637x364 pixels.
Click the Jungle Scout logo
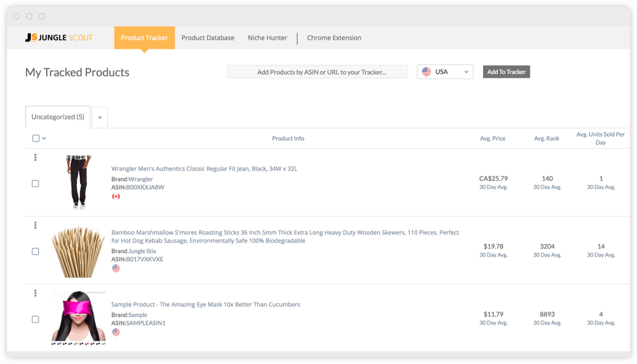point(59,38)
